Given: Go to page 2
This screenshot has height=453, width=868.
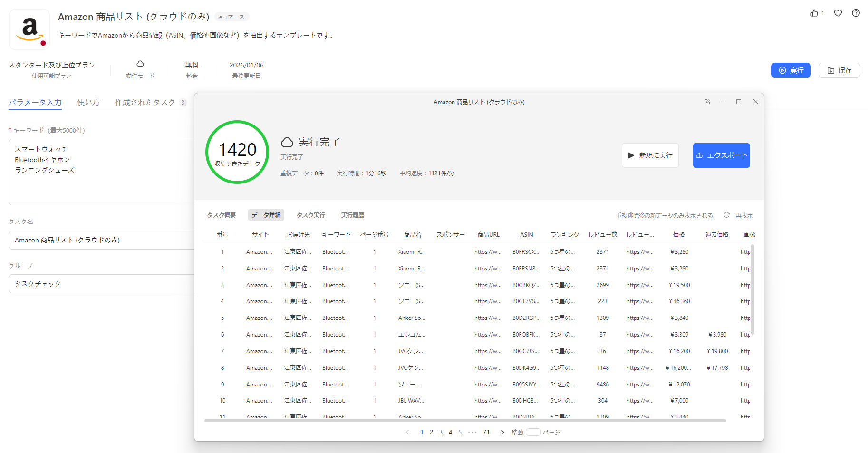Looking at the screenshot, I should pyautogui.click(x=431, y=432).
